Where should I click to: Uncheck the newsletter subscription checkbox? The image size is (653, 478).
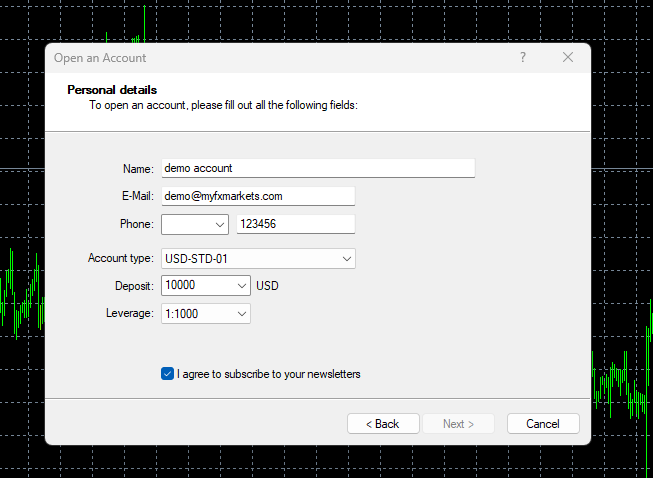(x=167, y=374)
